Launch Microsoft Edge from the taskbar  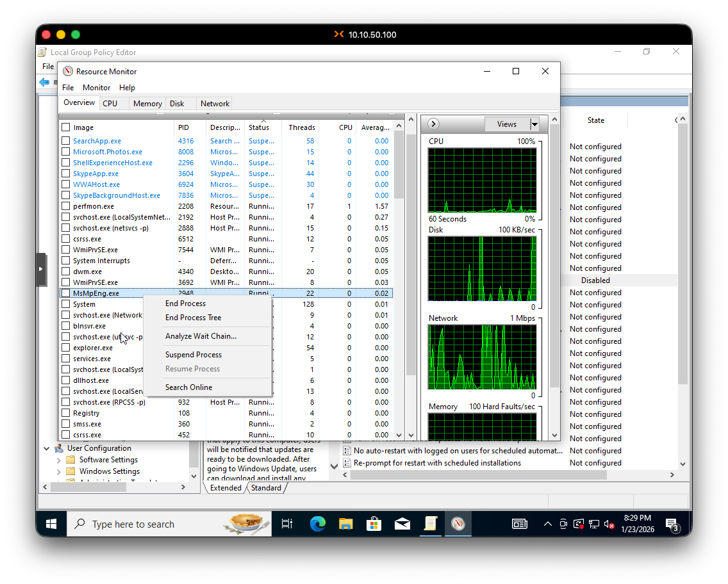point(318,523)
